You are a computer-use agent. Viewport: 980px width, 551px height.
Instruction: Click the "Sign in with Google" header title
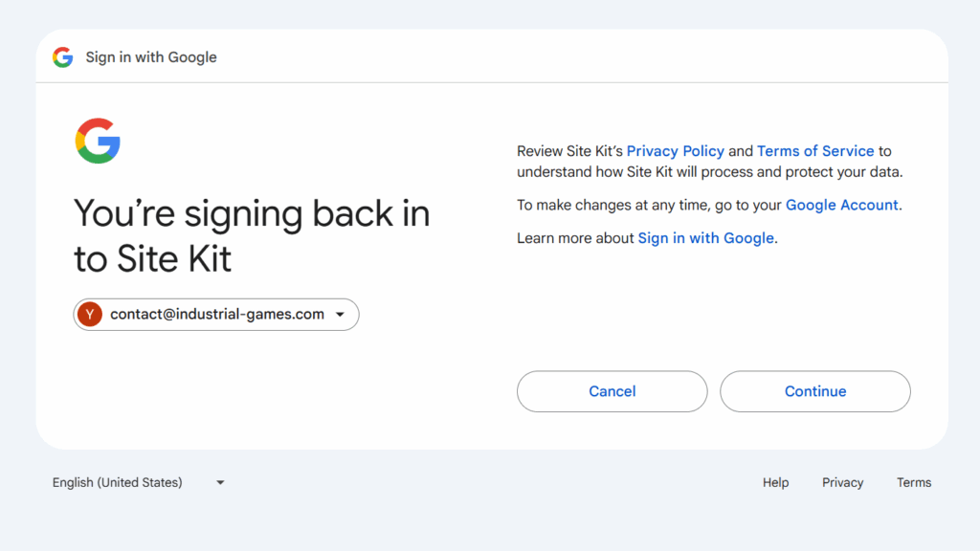click(x=151, y=57)
